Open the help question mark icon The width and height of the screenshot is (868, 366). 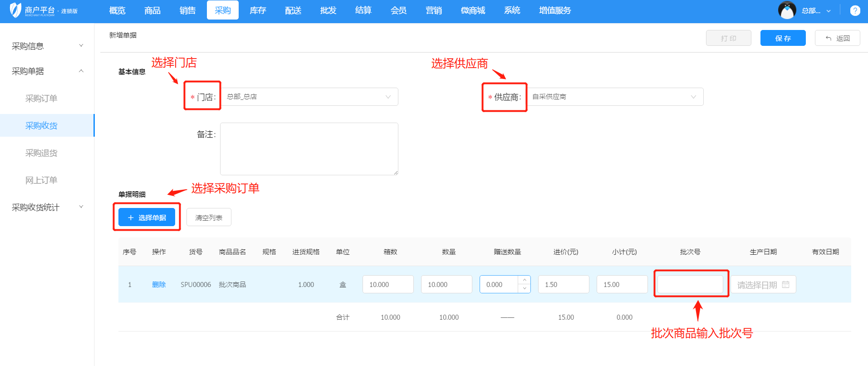point(855,10)
